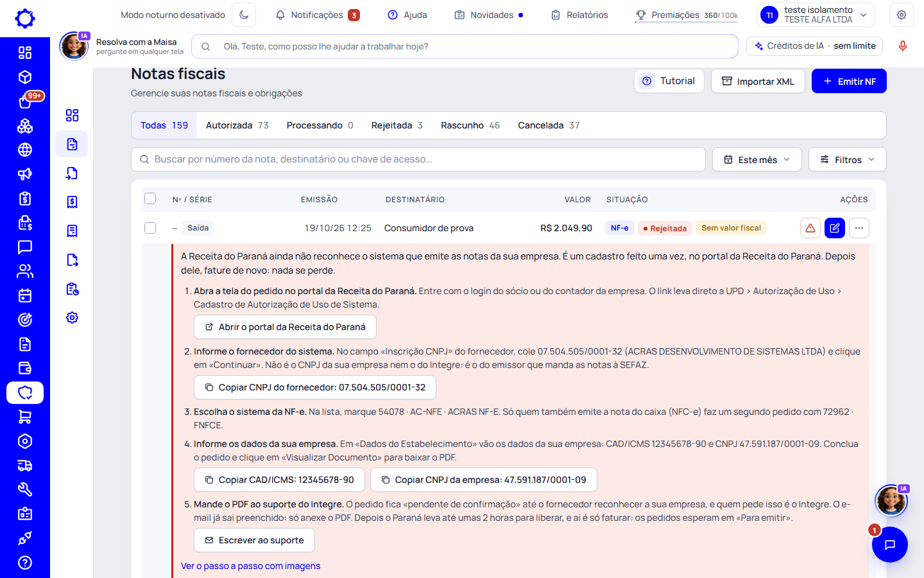This screenshot has height=578, width=924.
Task: Click the question mark icon at sidebar bottom
Action: [25, 563]
